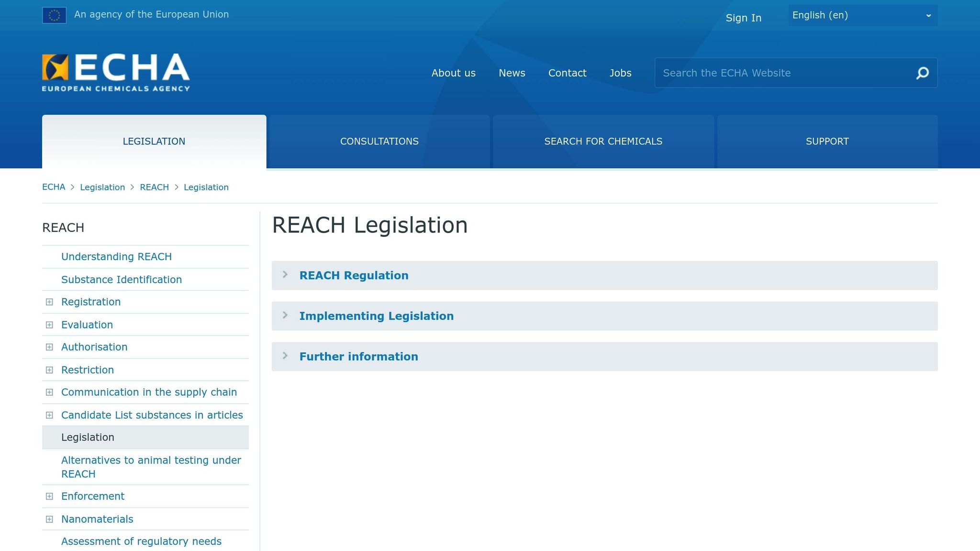Expand the REACH Regulation section
Image resolution: width=980 pixels, height=551 pixels.
[x=354, y=275]
